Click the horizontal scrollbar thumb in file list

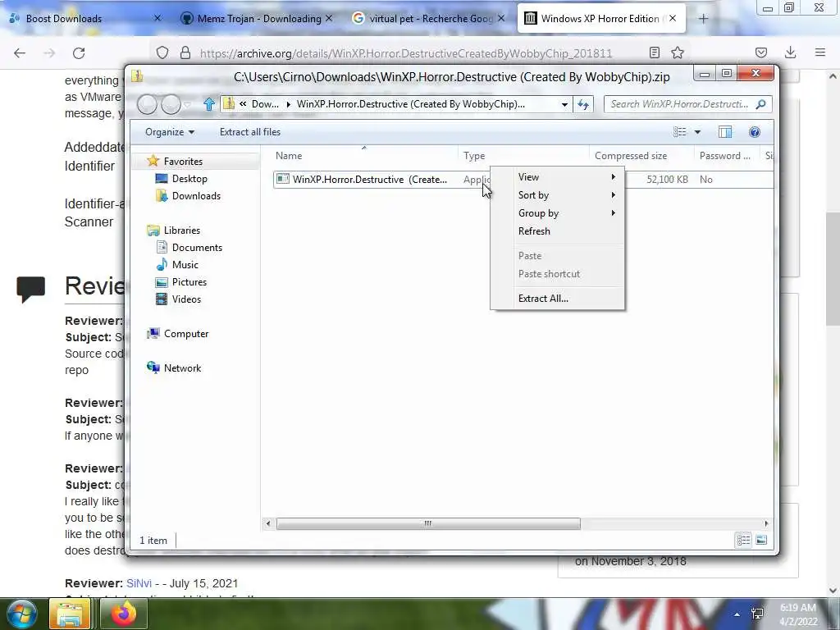click(x=428, y=523)
